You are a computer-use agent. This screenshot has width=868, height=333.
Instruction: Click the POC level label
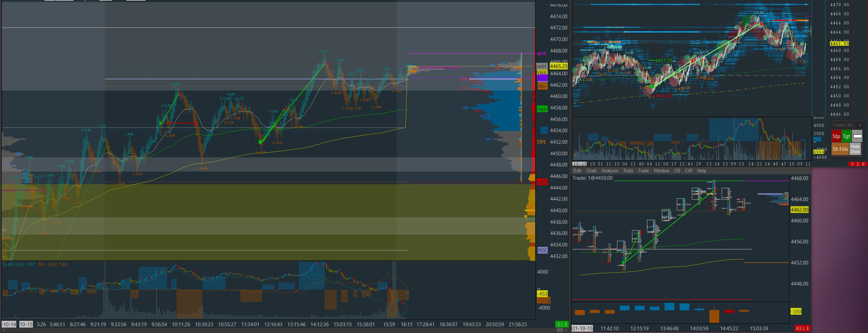(542, 251)
